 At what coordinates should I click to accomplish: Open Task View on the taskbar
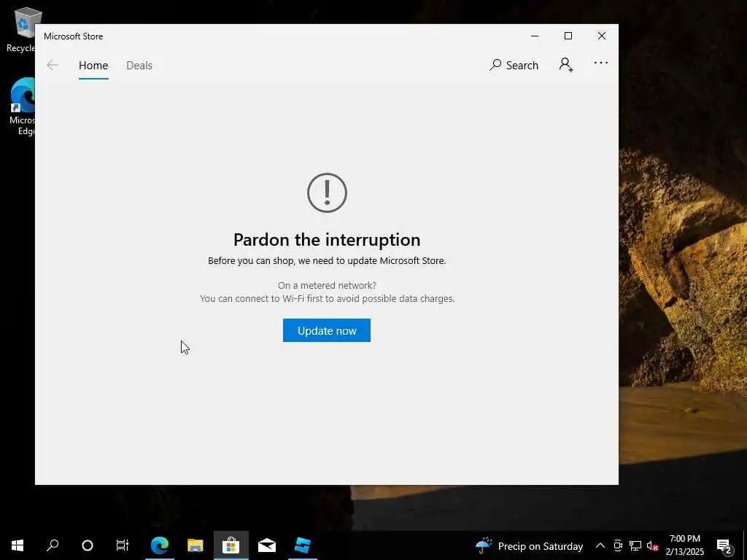tap(123, 545)
